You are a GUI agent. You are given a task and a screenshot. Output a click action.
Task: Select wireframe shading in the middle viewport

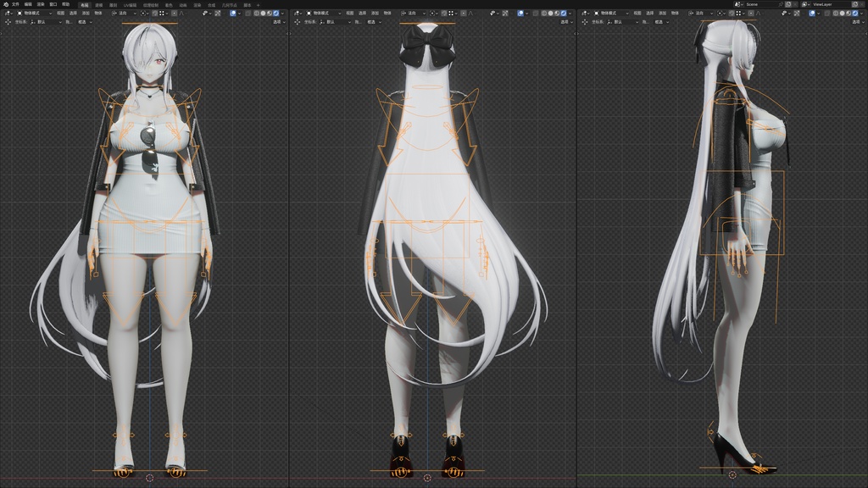[544, 14]
